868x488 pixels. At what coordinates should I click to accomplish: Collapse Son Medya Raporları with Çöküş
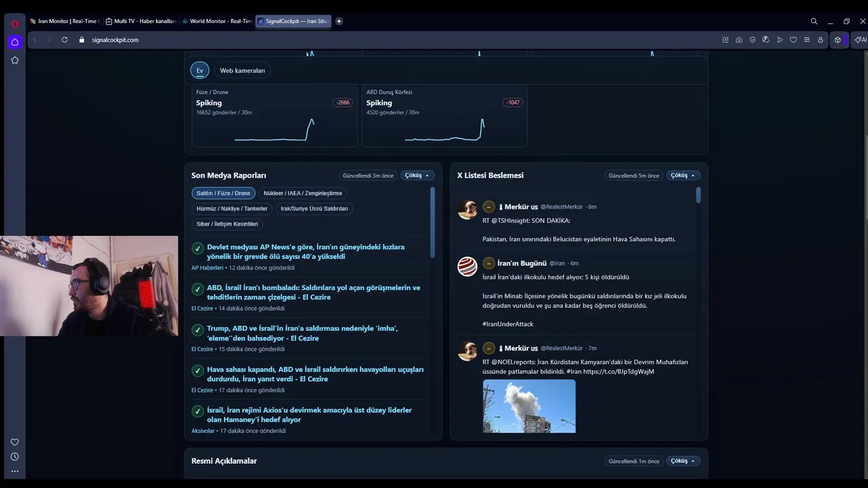(418, 176)
